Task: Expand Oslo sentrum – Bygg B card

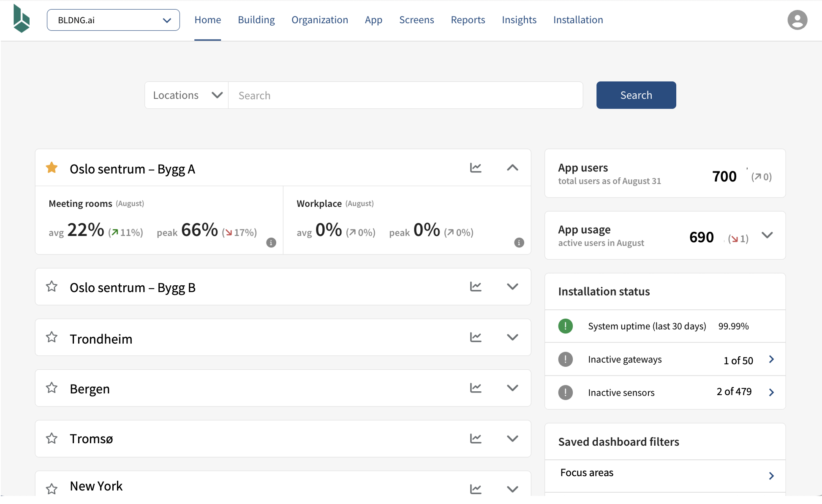Action: 512,287
